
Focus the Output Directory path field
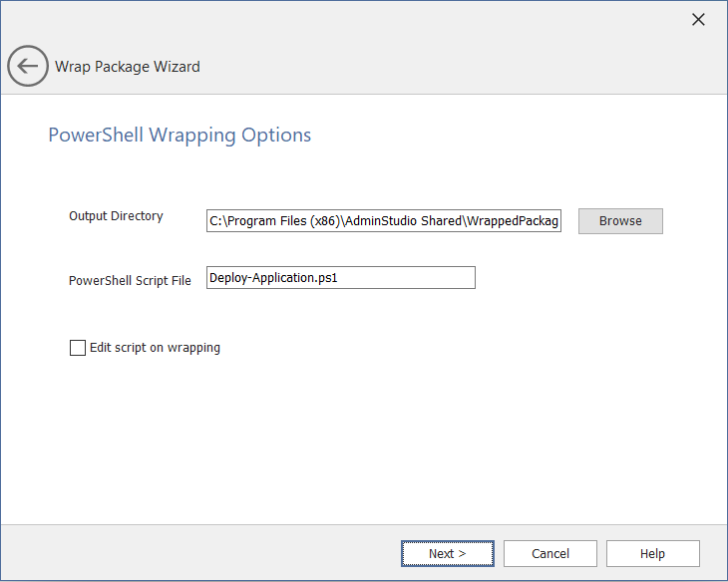click(384, 221)
